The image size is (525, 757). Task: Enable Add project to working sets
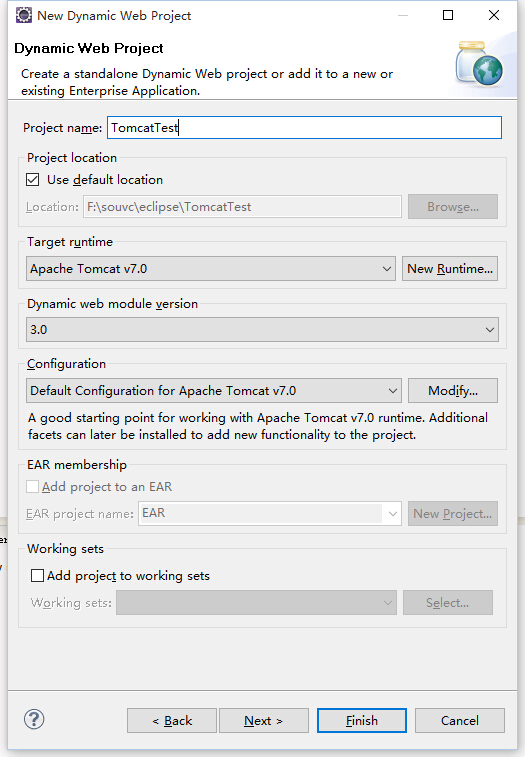pos(37,575)
